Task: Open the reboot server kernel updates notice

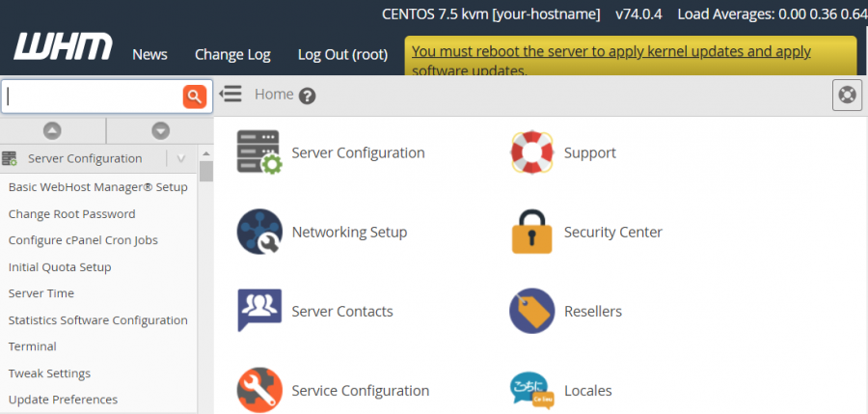Action: [x=611, y=59]
